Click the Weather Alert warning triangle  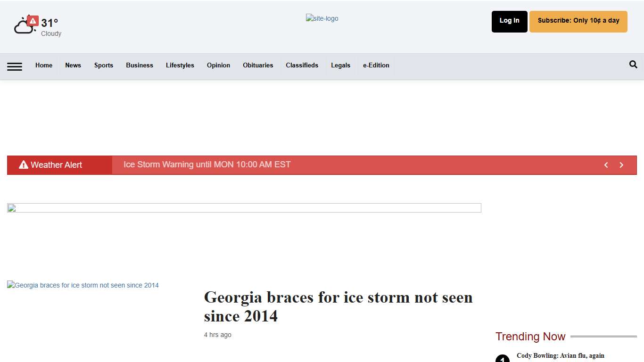[x=24, y=165]
